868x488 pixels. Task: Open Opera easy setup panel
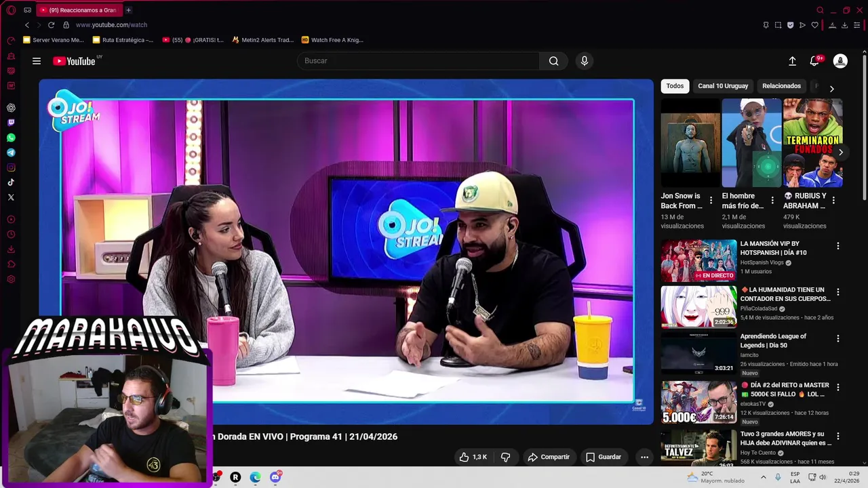coord(857,25)
